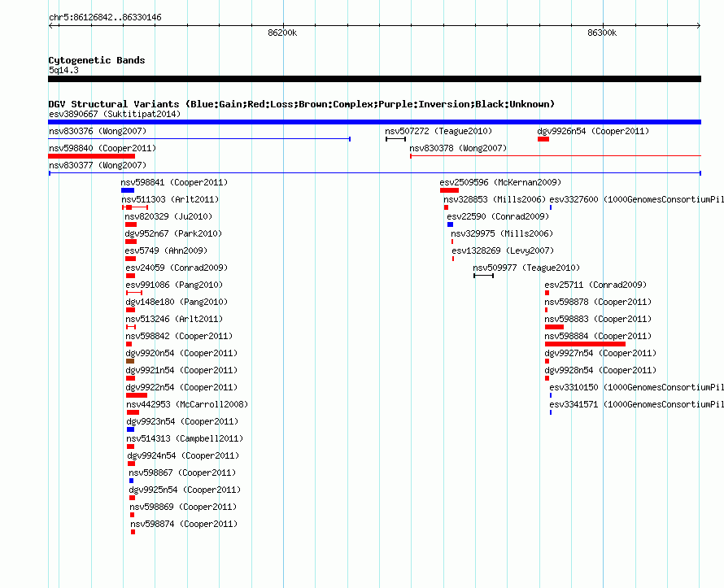724x588 pixels.
Task: Click the blue esv22590 gain block
Action: pos(450,224)
